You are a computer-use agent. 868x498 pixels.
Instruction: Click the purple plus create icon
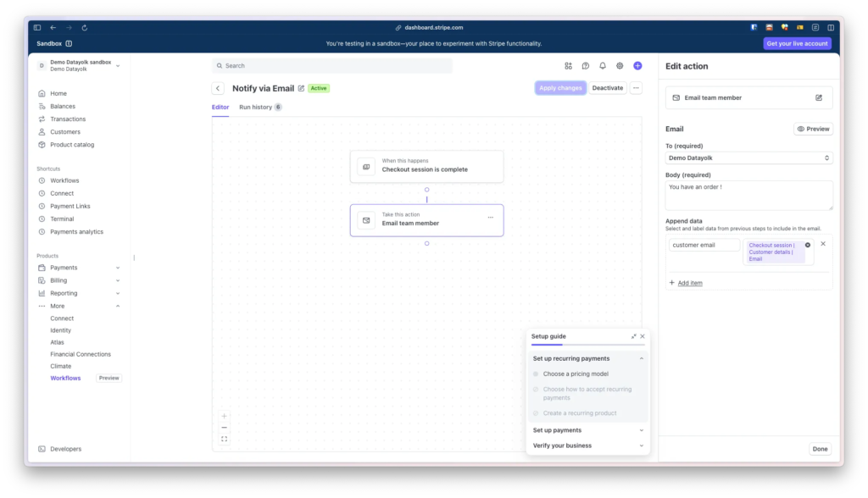637,66
